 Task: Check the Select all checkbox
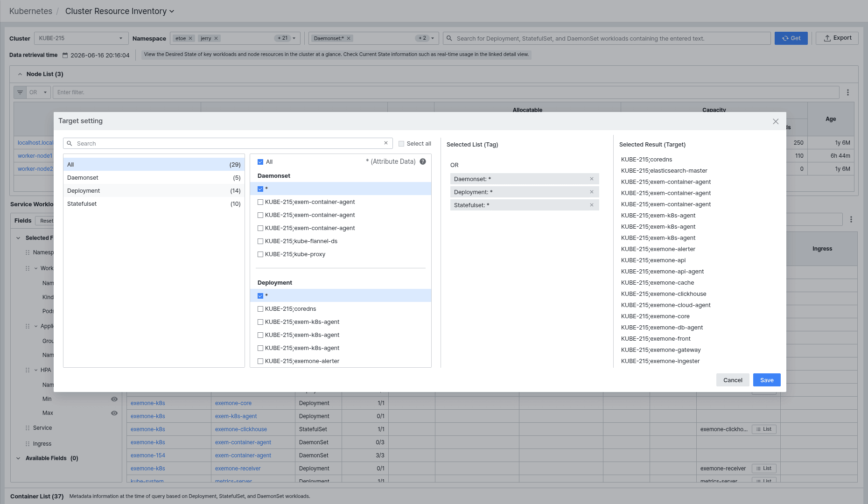tap(401, 144)
